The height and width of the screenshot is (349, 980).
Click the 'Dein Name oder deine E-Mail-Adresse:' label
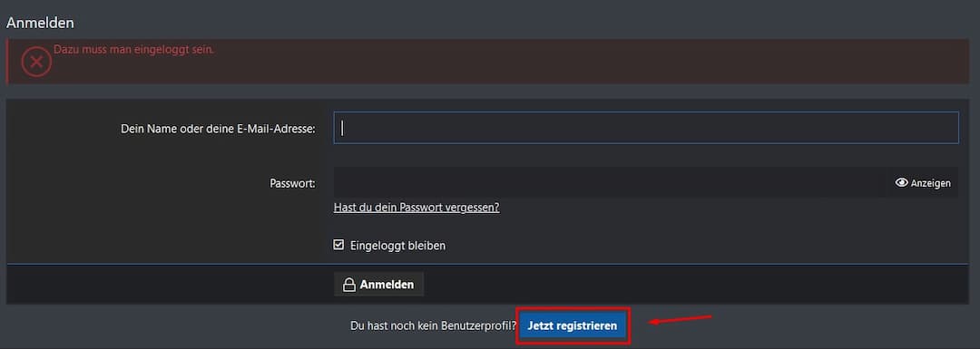(x=218, y=130)
